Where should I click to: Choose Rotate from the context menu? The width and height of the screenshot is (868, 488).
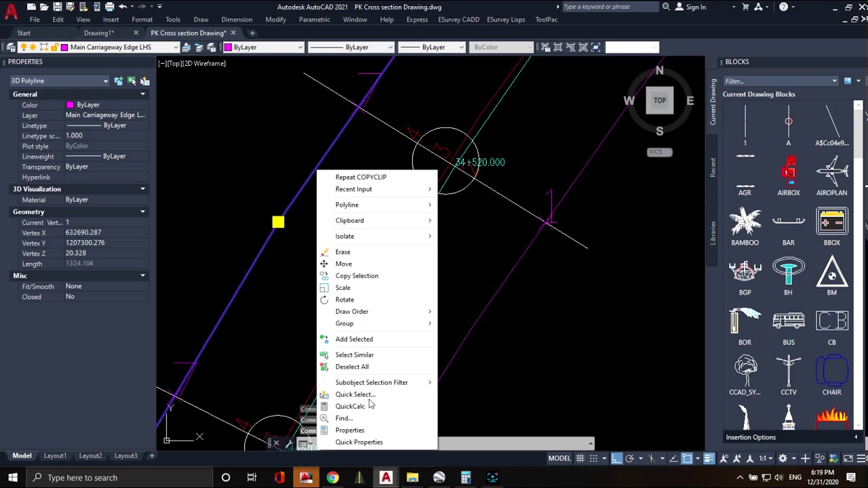[377, 300]
